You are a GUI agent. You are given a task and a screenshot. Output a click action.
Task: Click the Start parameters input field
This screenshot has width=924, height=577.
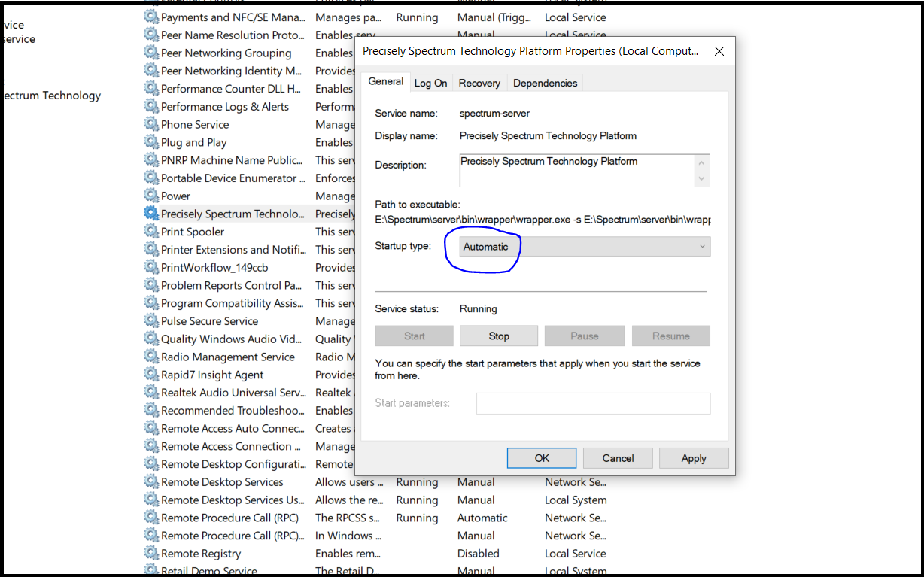(593, 403)
